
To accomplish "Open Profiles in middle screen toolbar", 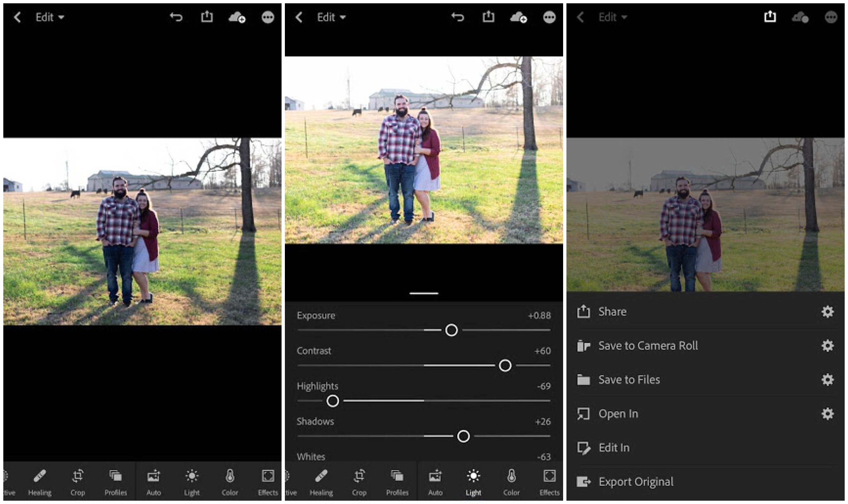I will tap(397, 482).
